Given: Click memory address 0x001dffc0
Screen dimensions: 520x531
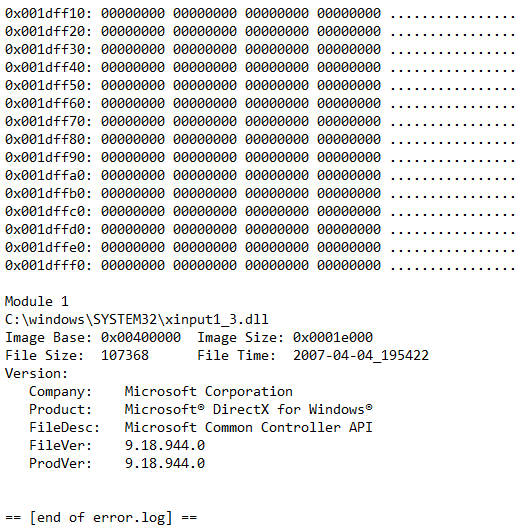Looking at the screenshot, I should (48, 211).
